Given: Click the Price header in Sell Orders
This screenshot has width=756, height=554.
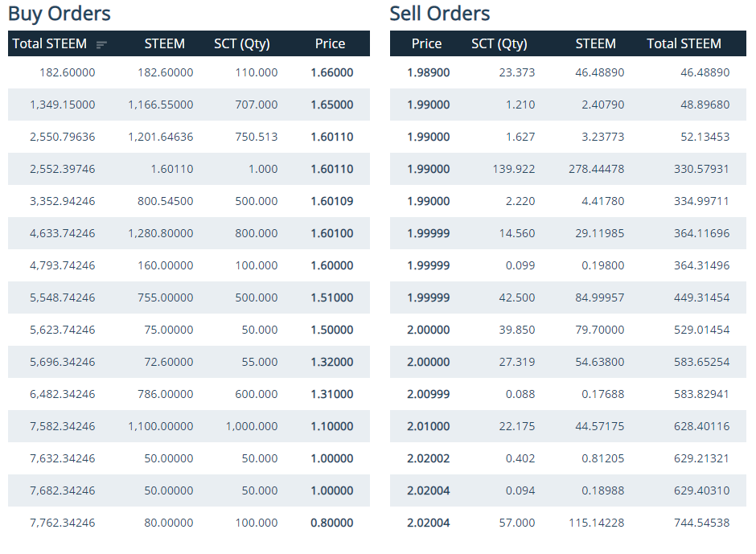Looking at the screenshot, I should [426, 43].
